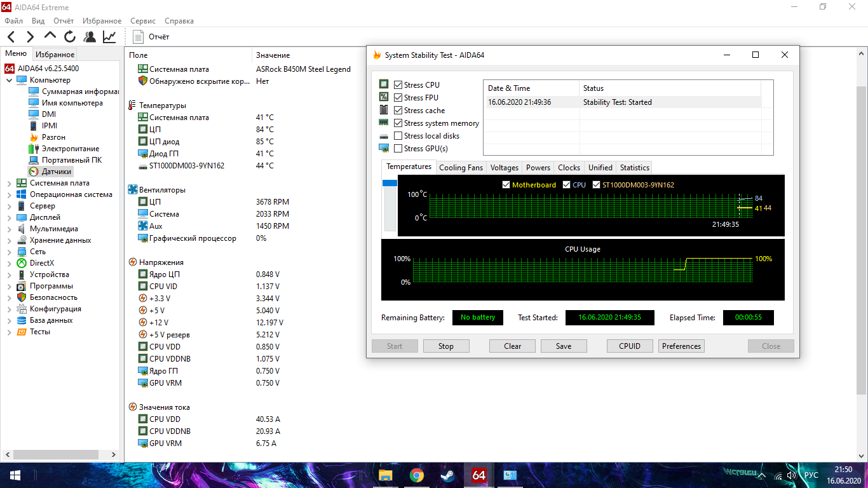868x488 pixels.
Task: Click the AIDA64 v6.25.5400 root node
Action: (x=42, y=68)
